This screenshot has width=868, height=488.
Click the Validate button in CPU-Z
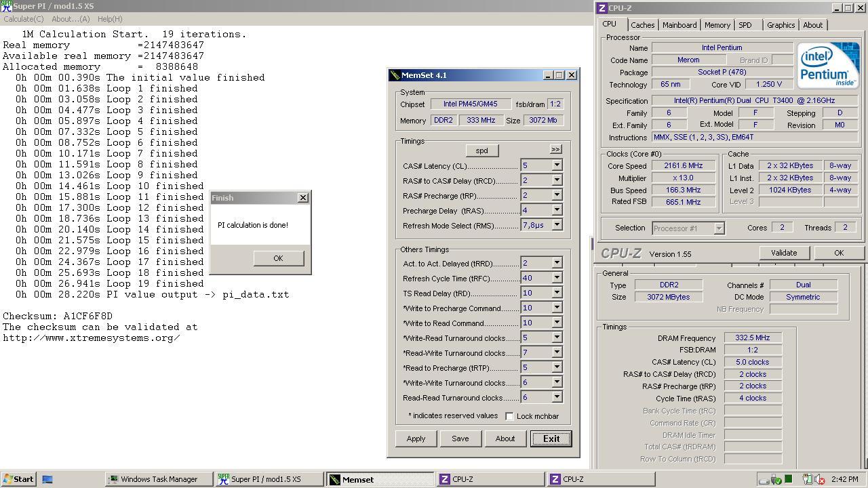[784, 253]
